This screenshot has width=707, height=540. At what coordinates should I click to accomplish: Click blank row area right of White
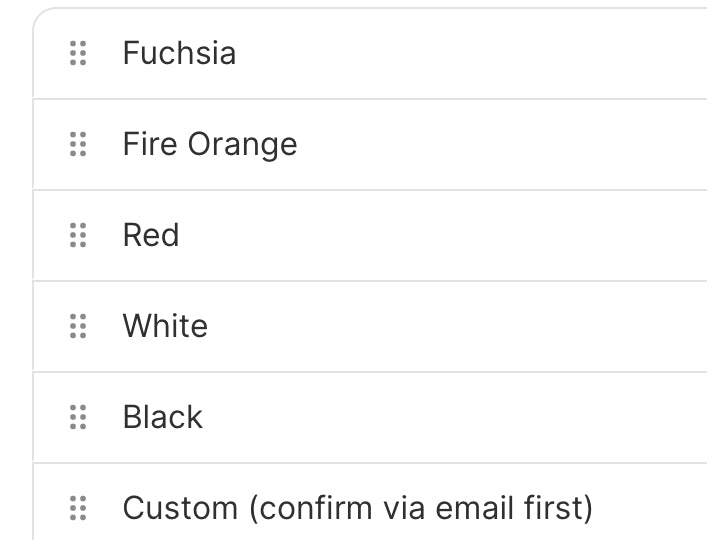450,326
